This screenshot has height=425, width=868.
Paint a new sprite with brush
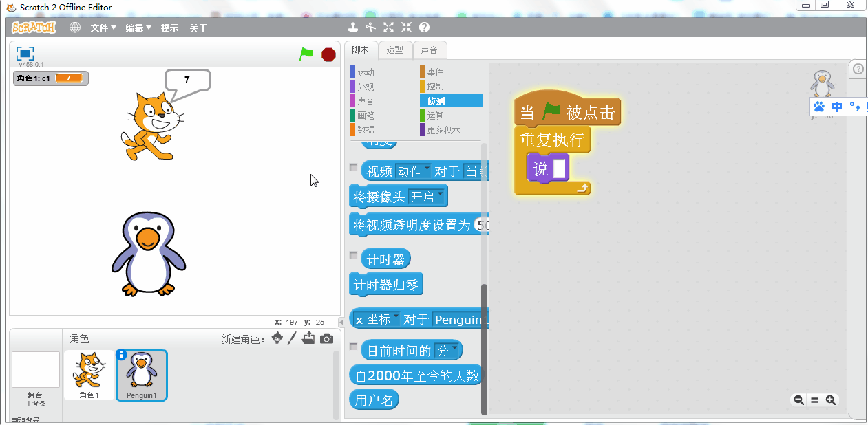(292, 338)
